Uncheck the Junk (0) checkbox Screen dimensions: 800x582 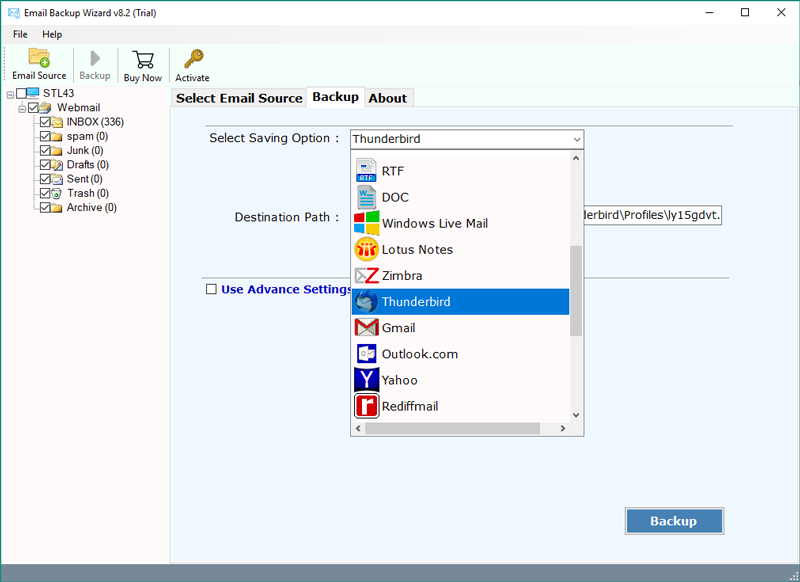pyautogui.click(x=45, y=150)
